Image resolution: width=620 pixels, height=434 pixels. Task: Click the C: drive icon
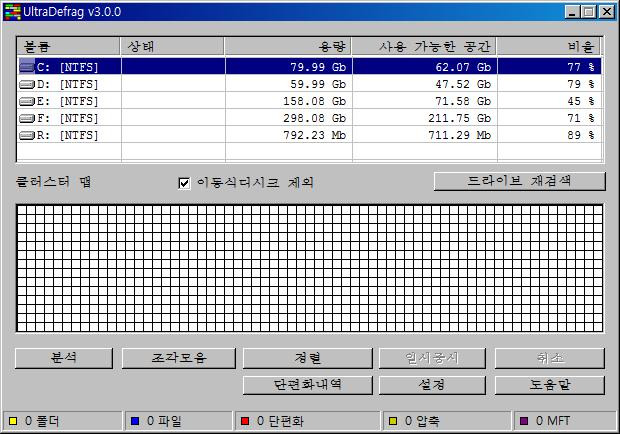27,67
